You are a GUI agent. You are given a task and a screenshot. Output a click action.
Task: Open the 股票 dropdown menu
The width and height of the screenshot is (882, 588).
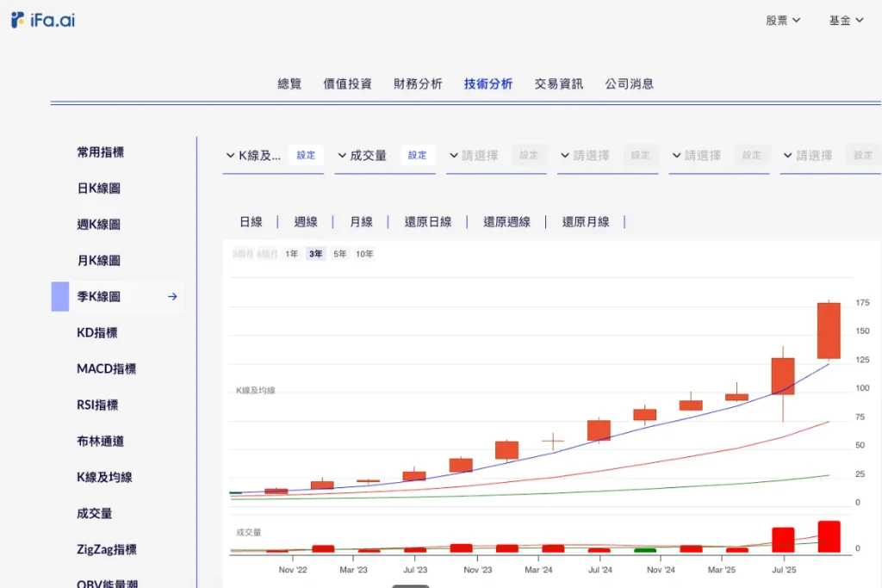[x=782, y=21]
